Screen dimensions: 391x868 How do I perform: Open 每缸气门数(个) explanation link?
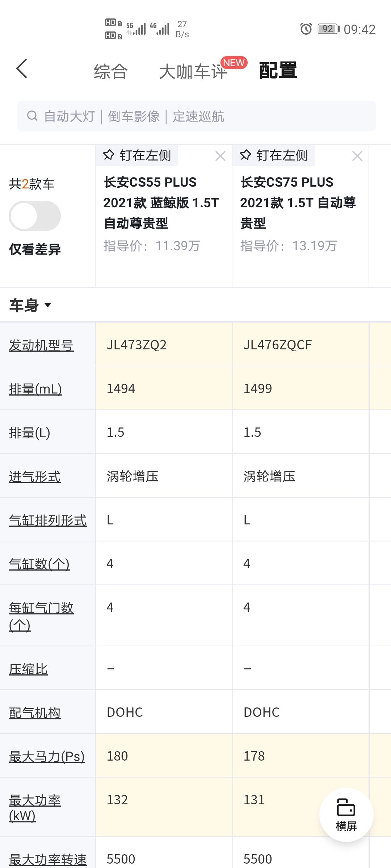(x=41, y=617)
